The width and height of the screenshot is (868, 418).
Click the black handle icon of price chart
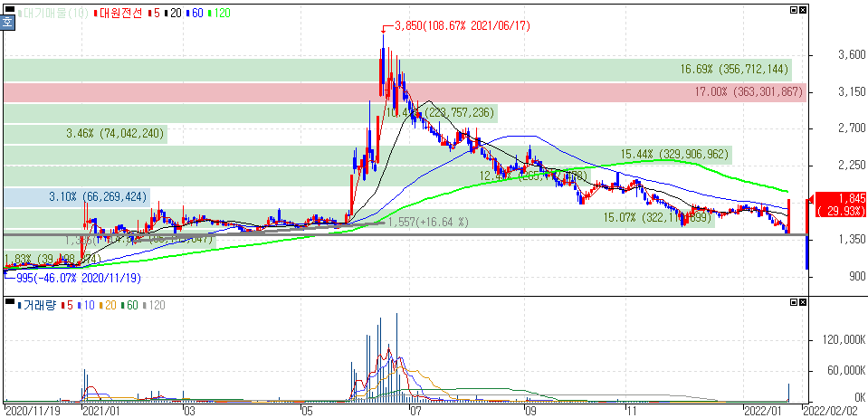9,10
